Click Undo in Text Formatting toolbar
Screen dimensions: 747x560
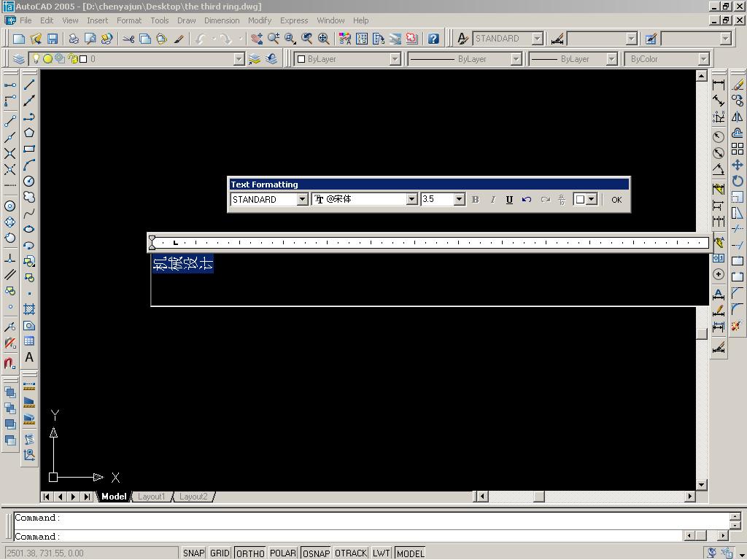click(527, 200)
